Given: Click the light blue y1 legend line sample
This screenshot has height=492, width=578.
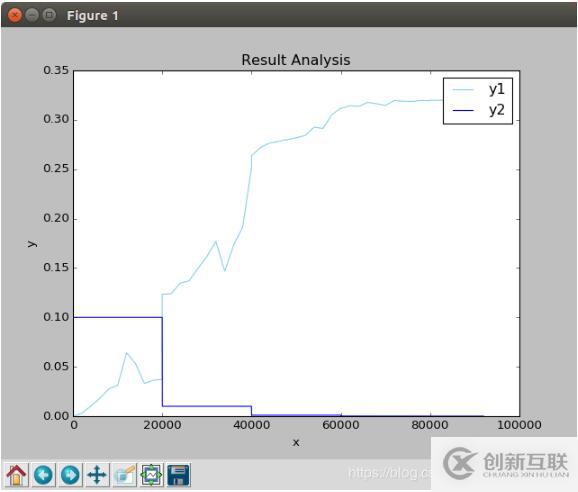Looking at the screenshot, I should (x=463, y=90).
